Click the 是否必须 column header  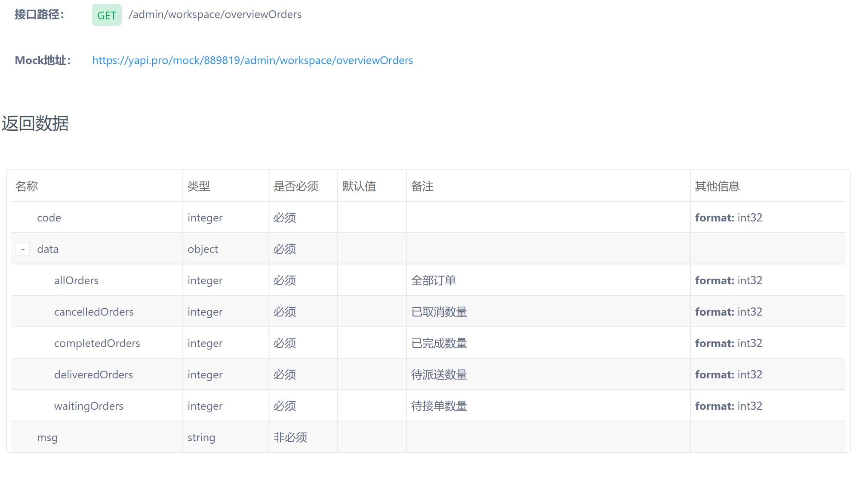coord(296,186)
